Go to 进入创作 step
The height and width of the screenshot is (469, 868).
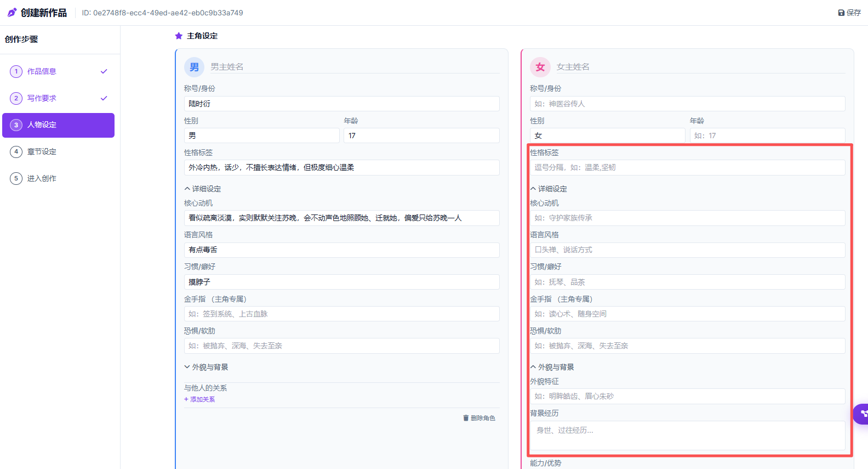pos(58,178)
